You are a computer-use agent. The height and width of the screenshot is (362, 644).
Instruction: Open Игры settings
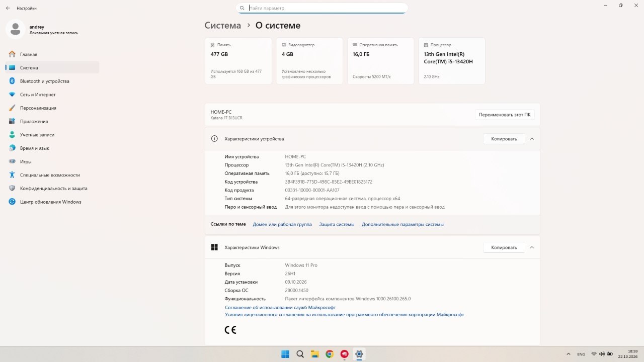52,161
